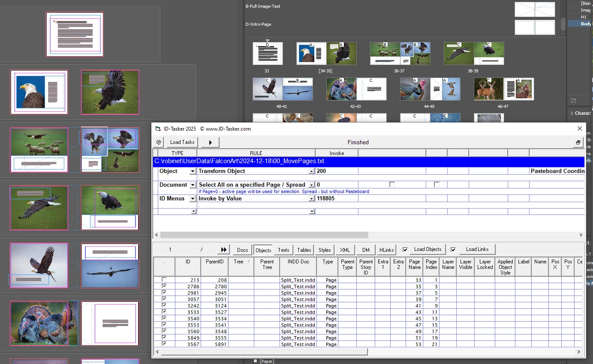Switch to the Texts tab

coord(283,250)
